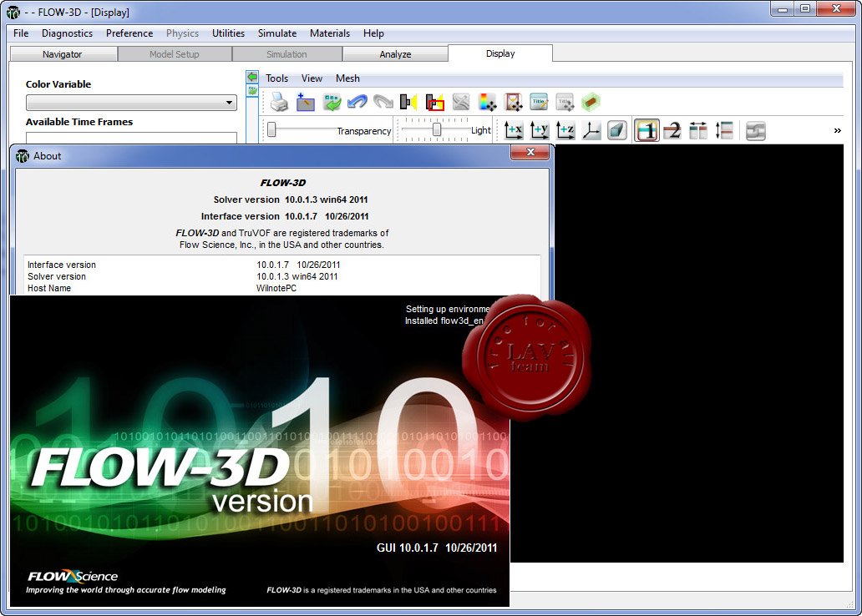The height and width of the screenshot is (616, 862).
Task: Switch to the Model Setup tab
Action: 175,54
